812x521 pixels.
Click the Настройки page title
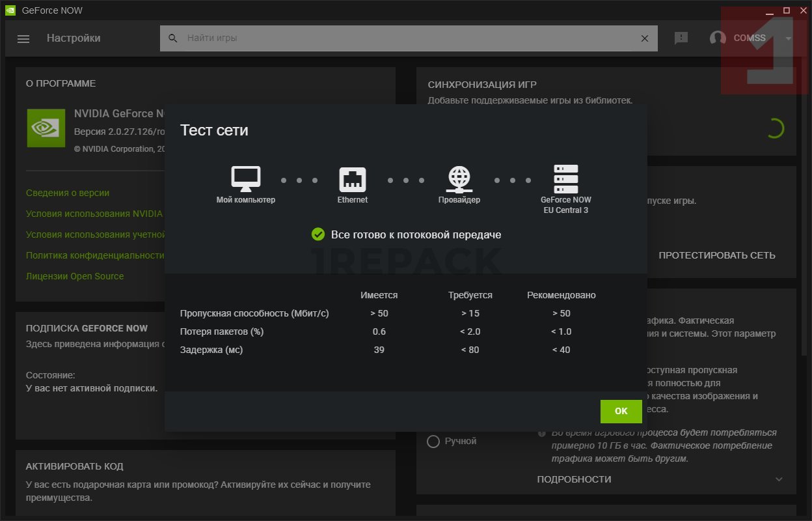coord(74,38)
